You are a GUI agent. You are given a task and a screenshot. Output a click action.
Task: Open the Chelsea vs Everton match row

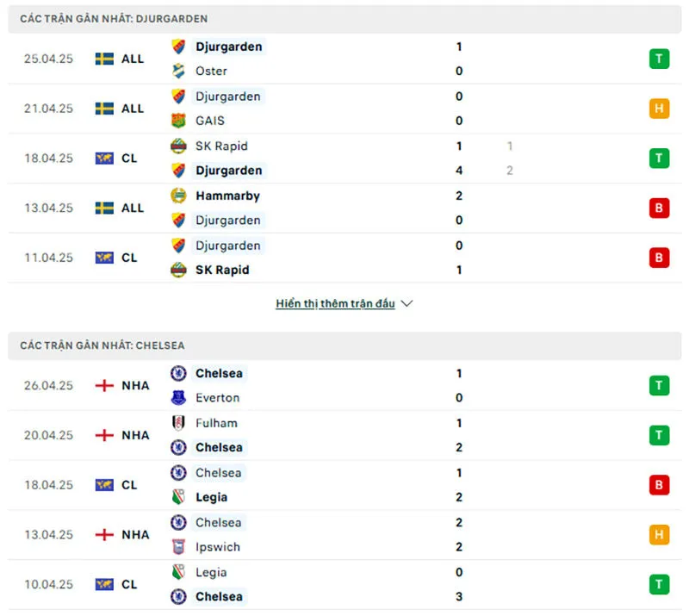coord(344,385)
